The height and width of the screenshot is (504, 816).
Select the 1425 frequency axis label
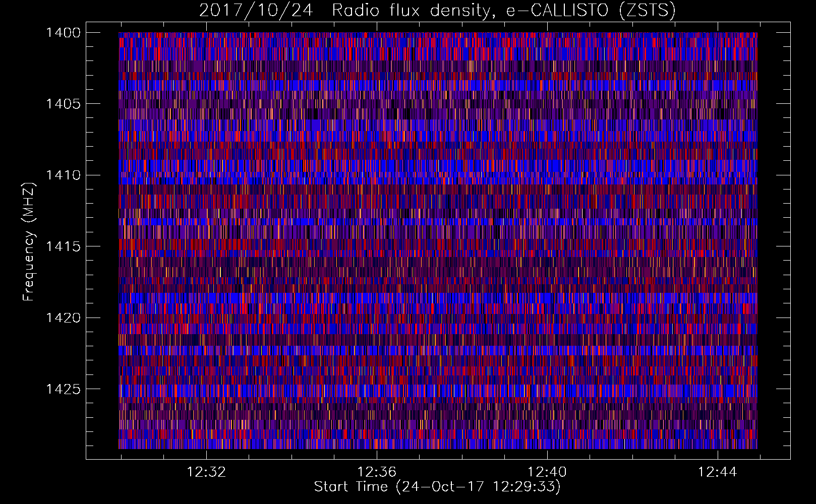[63, 389]
